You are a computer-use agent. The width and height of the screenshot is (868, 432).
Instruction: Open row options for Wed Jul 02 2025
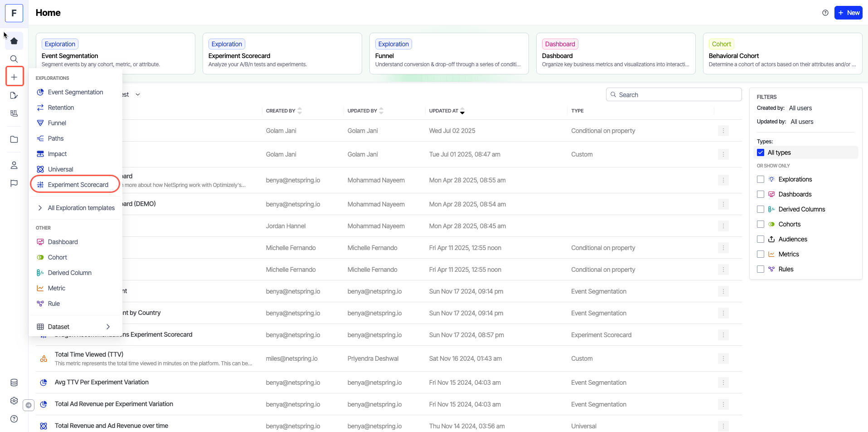(x=723, y=131)
